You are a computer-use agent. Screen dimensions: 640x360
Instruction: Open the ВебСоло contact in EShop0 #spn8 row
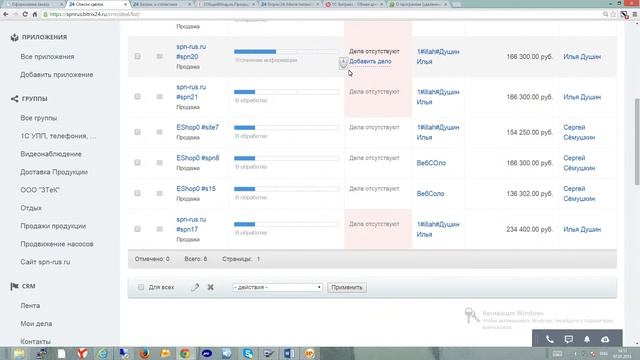431,163
